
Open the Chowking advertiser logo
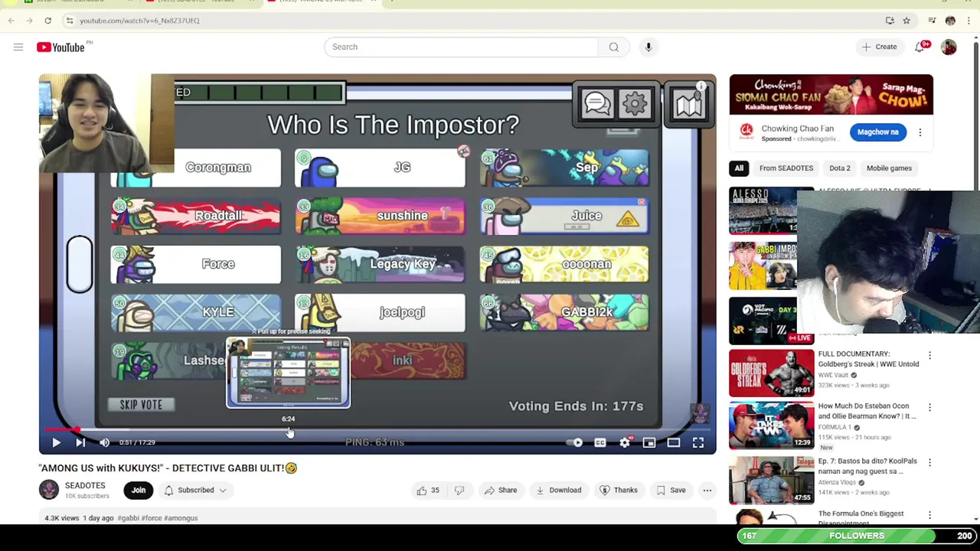click(746, 132)
